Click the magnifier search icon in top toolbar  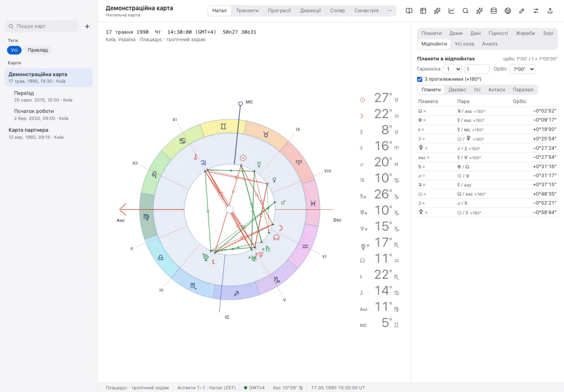(x=465, y=11)
